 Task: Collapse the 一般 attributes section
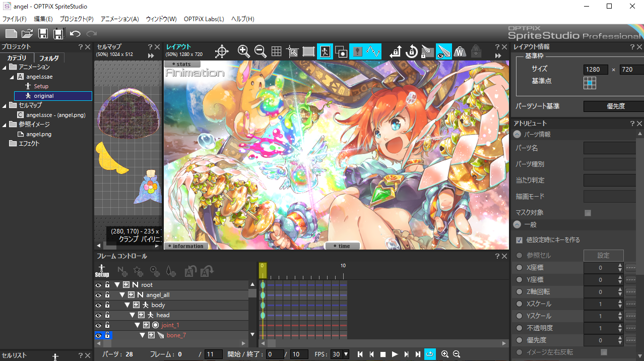click(518, 224)
